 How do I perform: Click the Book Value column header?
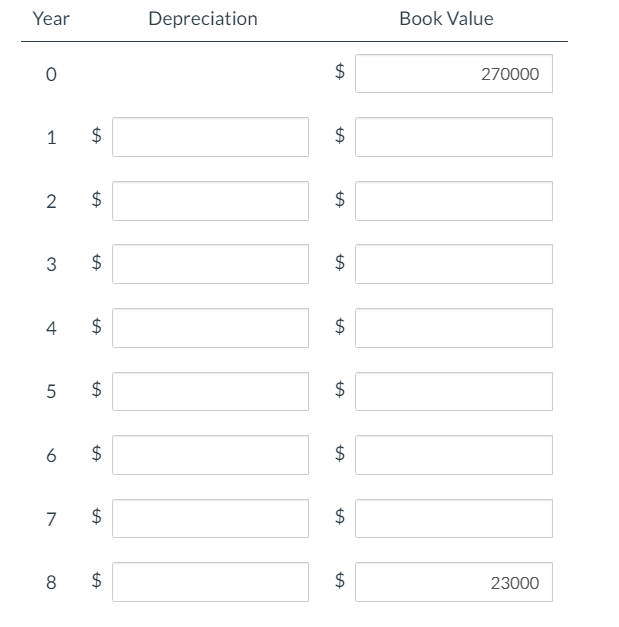click(446, 19)
